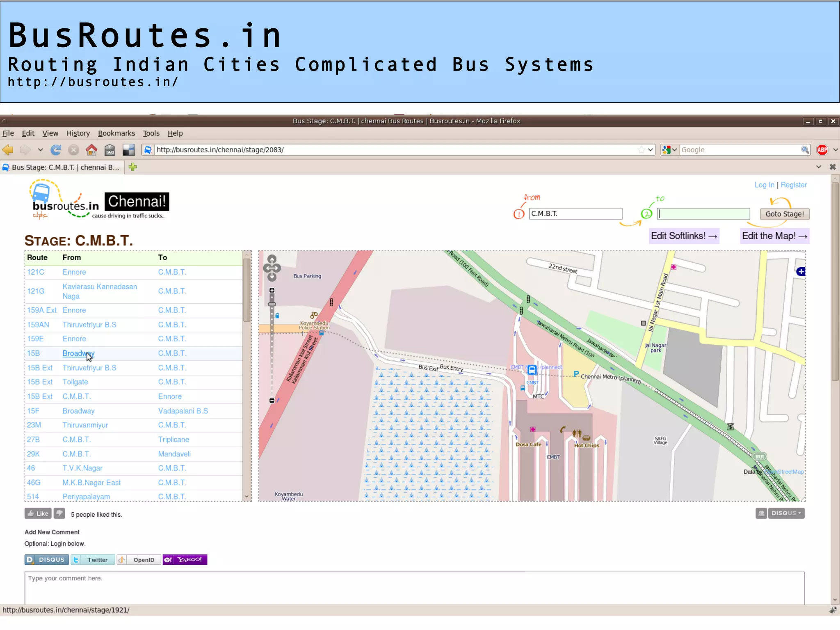Open route 159AN link
The height and width of the screenshot is (630, 840).
tap(38, 325)
